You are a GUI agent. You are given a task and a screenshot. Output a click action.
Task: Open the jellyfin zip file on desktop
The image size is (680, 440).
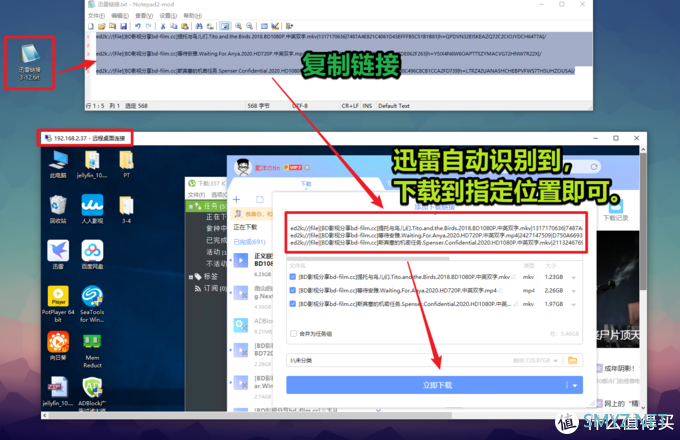point(58,391)
